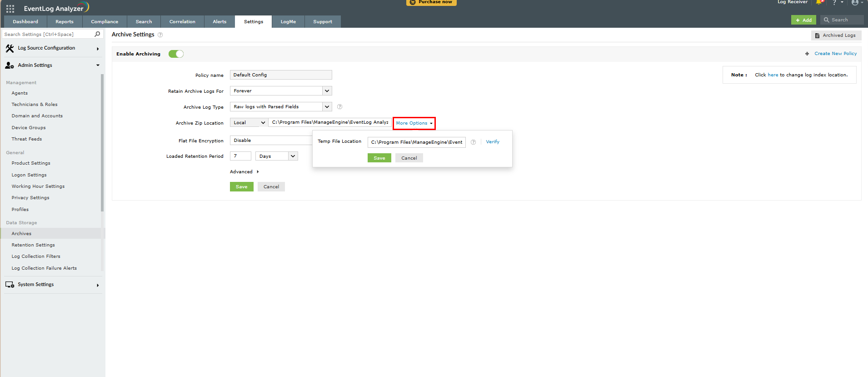
Task: Click the Create New Policy link
Action: coord(835,54)
